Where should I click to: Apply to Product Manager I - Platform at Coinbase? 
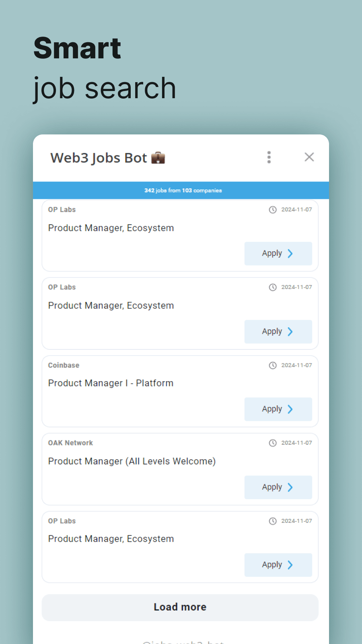(278, 409)
